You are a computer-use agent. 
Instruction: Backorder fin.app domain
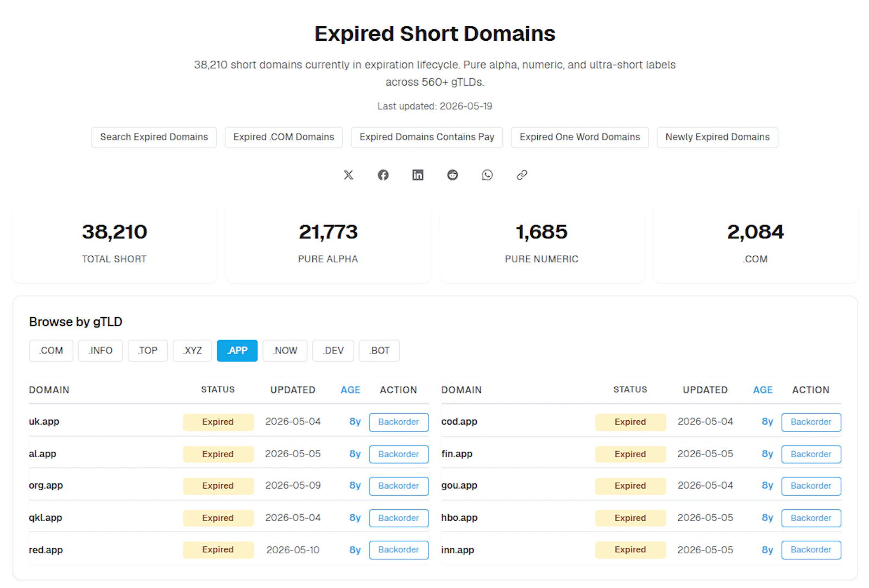click(x=811, y=454)
